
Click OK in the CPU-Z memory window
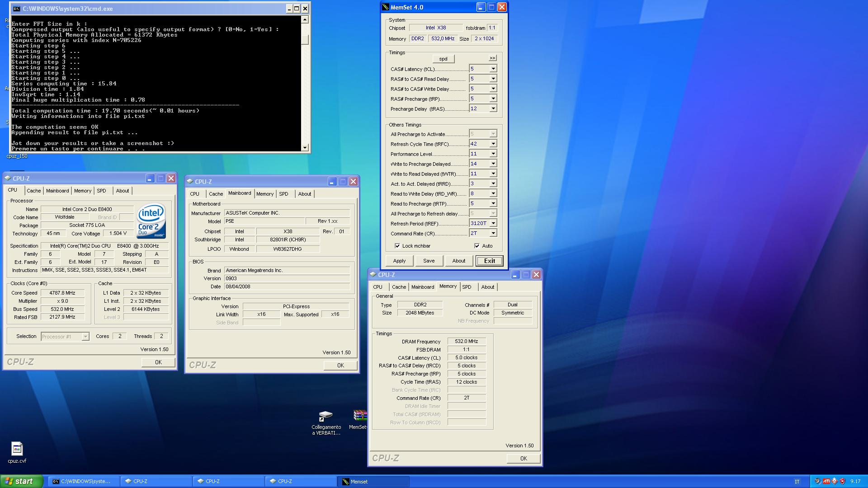(524, 458)
